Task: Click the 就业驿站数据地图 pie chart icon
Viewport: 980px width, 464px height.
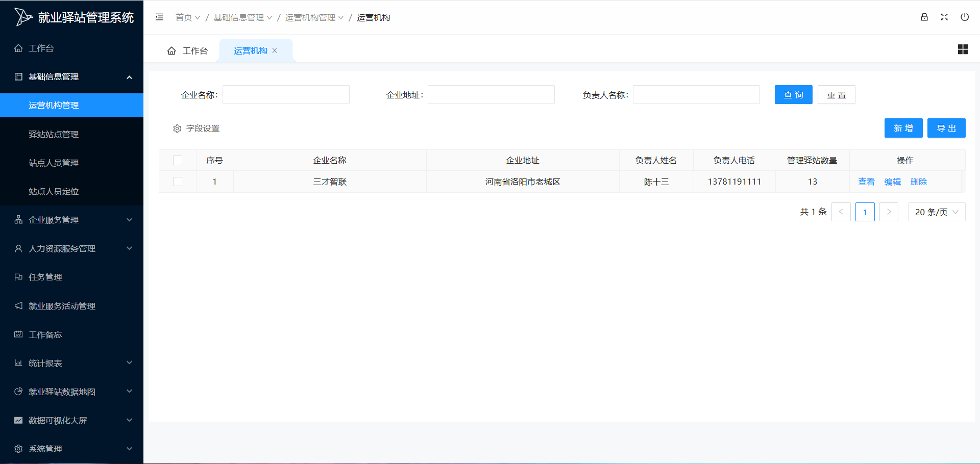Action: coord(18,392)
